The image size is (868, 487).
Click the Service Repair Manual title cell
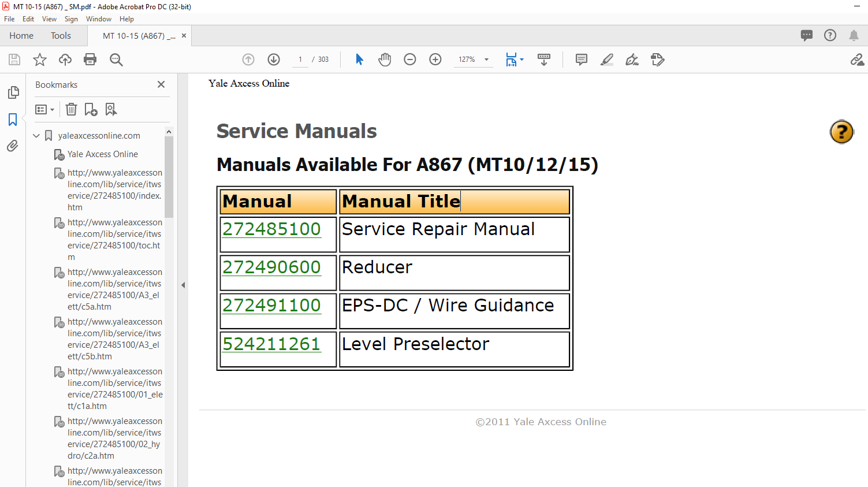point(455,235)
